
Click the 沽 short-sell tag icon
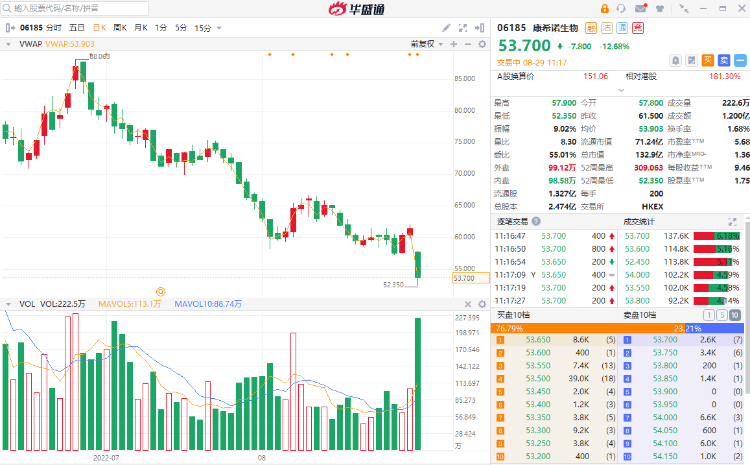click(x=607, y=28)
